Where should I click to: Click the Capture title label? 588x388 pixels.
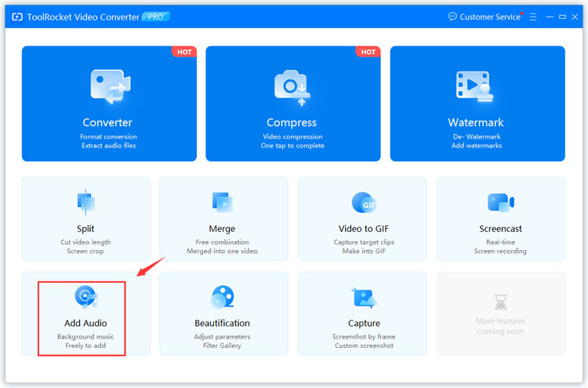(364, 323)
